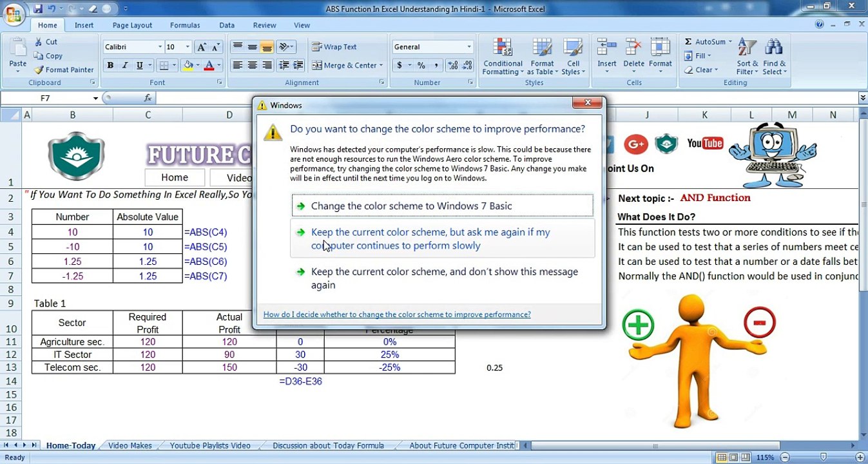The image size is (868, 464).
Task: Click the Fill Color paint bucket swatch
Action: pyautogui.click(x=188, y=66)
